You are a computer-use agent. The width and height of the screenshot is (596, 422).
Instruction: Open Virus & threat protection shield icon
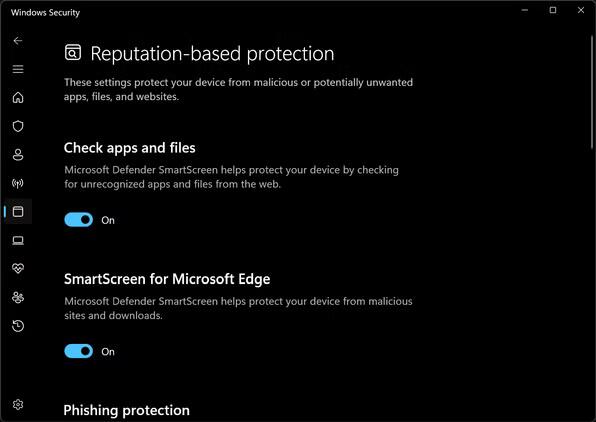[18, 126]
